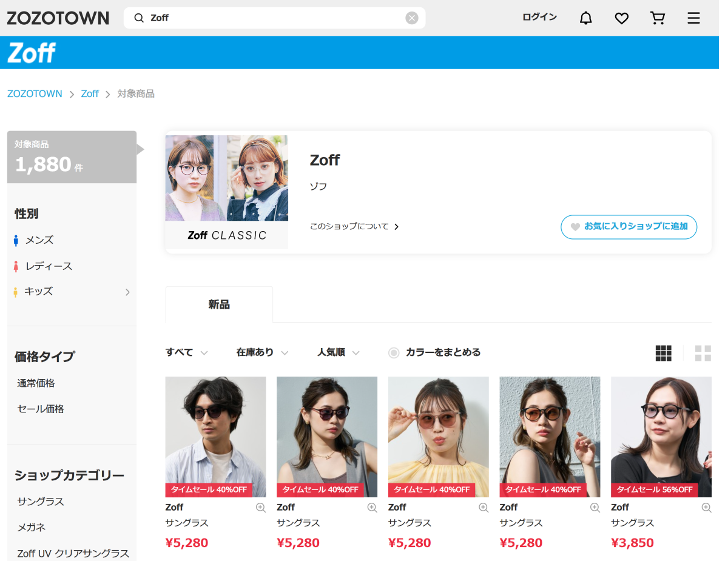Clear the search field with the X icon

pyautogui.click(x=412, y=18)
